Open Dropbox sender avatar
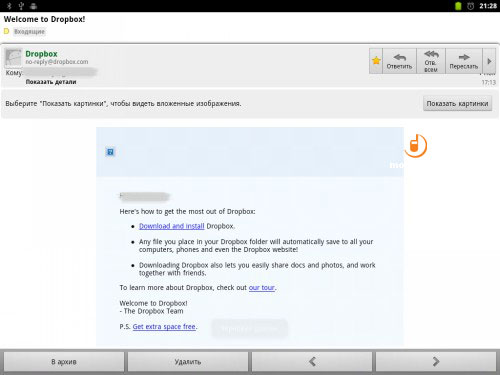Viewport: 500px width, 375px height. 13,58
